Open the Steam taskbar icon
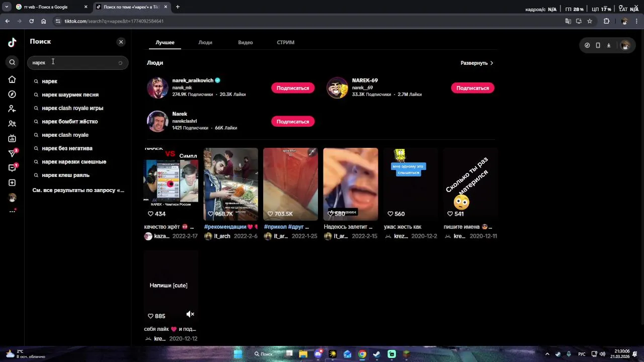644x362 pixels. [x=377, y=354]
